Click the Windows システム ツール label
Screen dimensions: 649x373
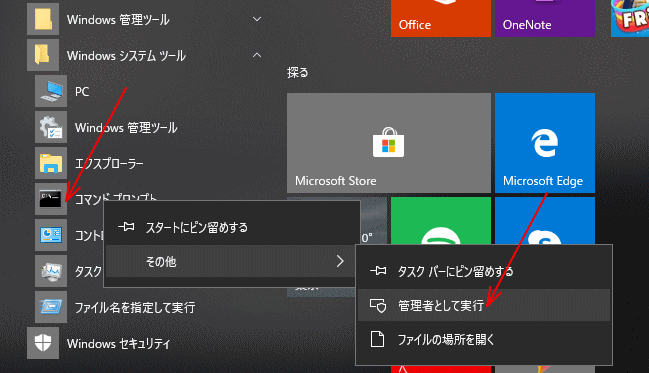pos(126,55)
